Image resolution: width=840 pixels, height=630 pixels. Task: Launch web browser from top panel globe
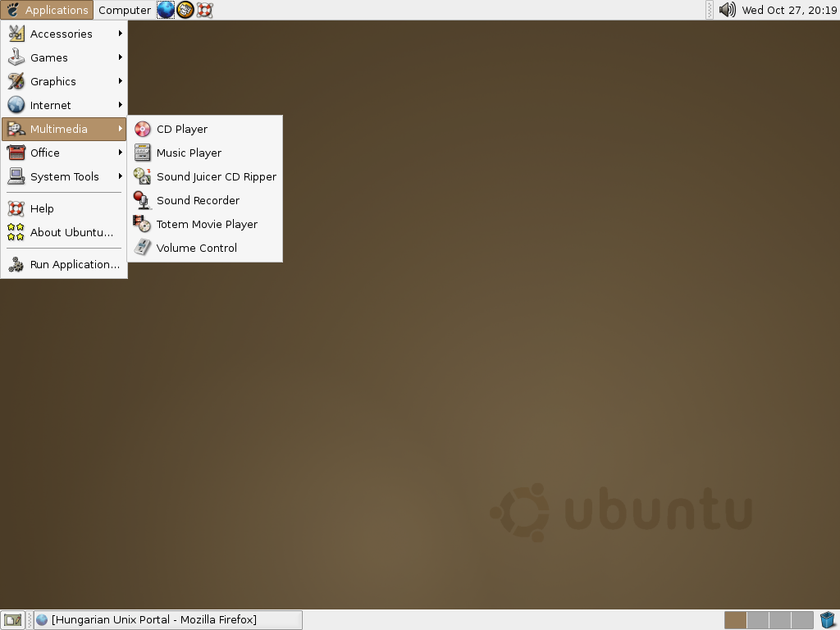[x=166, y=10]
